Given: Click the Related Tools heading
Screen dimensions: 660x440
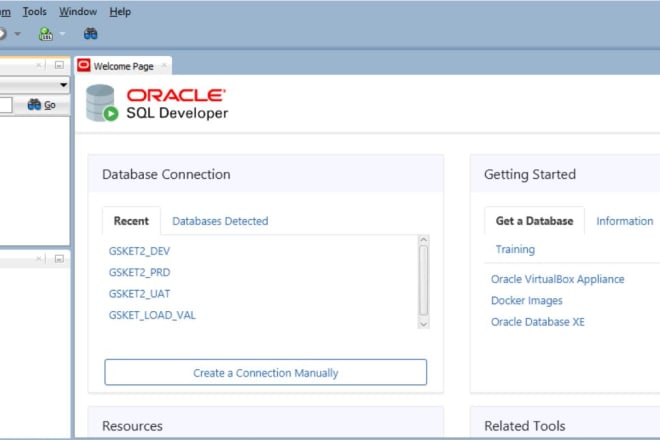Looking at the screenshot, I should (525, 426).
